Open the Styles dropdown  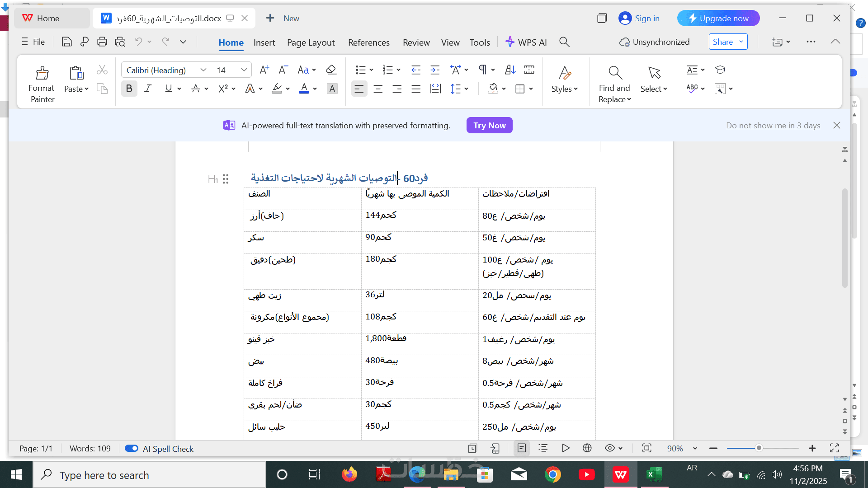[x=564, y=89]
